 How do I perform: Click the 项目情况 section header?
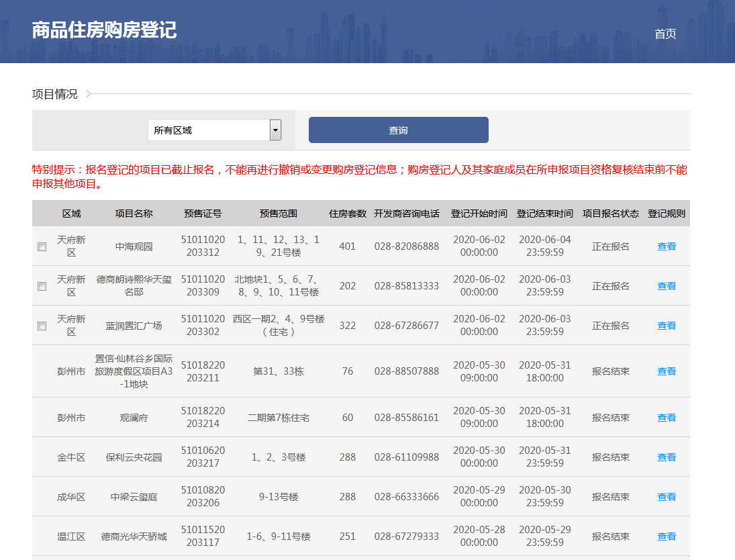[x=56, y=94]
